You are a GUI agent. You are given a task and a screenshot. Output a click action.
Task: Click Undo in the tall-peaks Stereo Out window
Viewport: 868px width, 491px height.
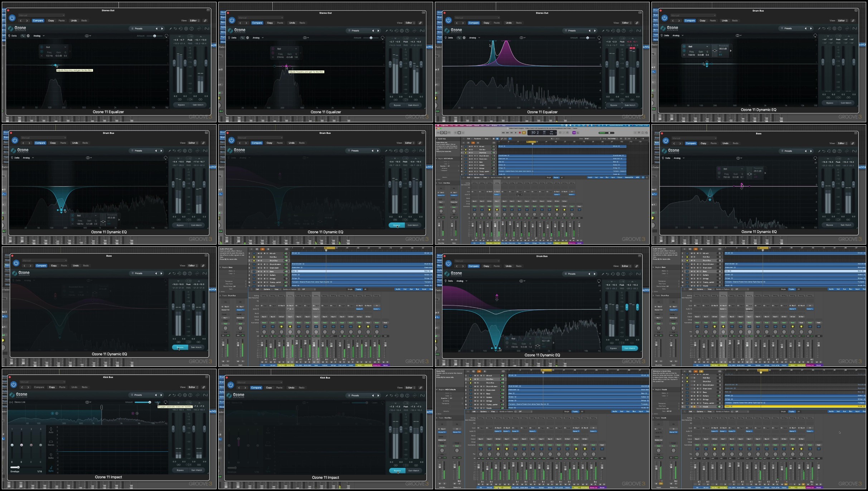pyautogui.click(x=509, y=23)
